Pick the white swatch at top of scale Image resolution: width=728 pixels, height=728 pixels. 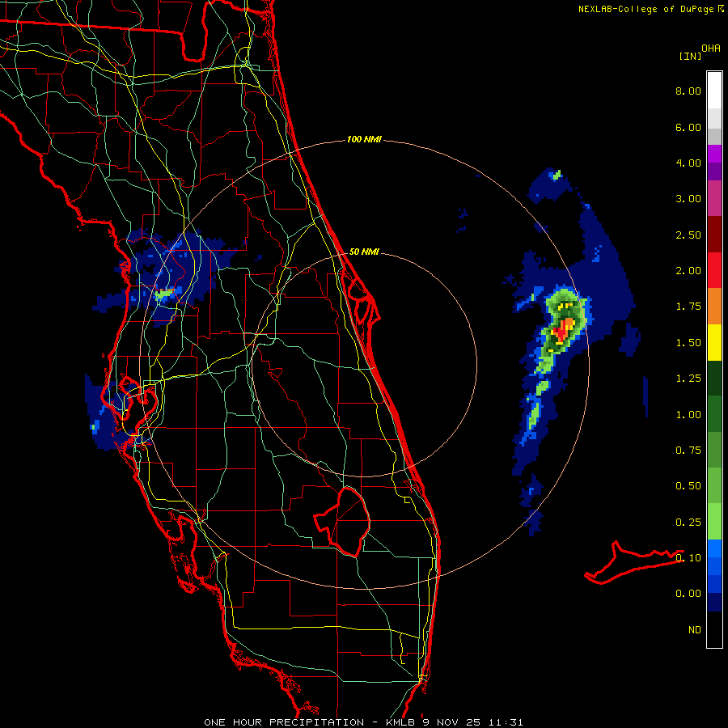714,91
